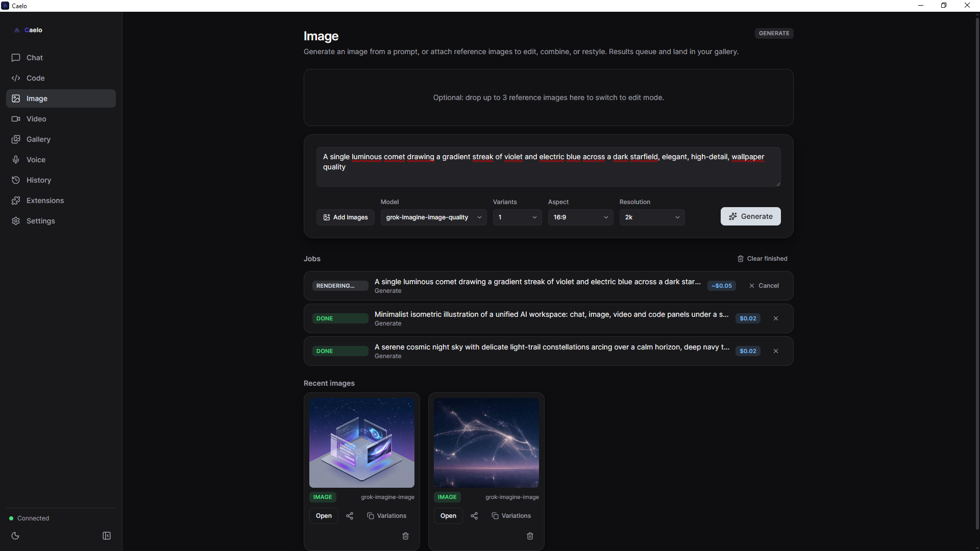Delete the isometric workspace image
980x551 pixels.
tap(406, 536)
